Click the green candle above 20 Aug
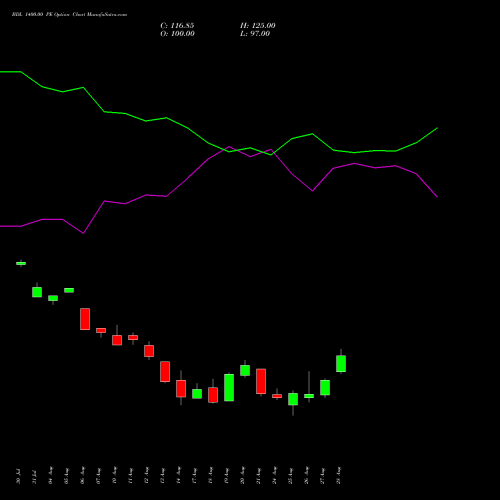This screenshot has width=500, height=500. pyautogui.click(x=245, y=370)
